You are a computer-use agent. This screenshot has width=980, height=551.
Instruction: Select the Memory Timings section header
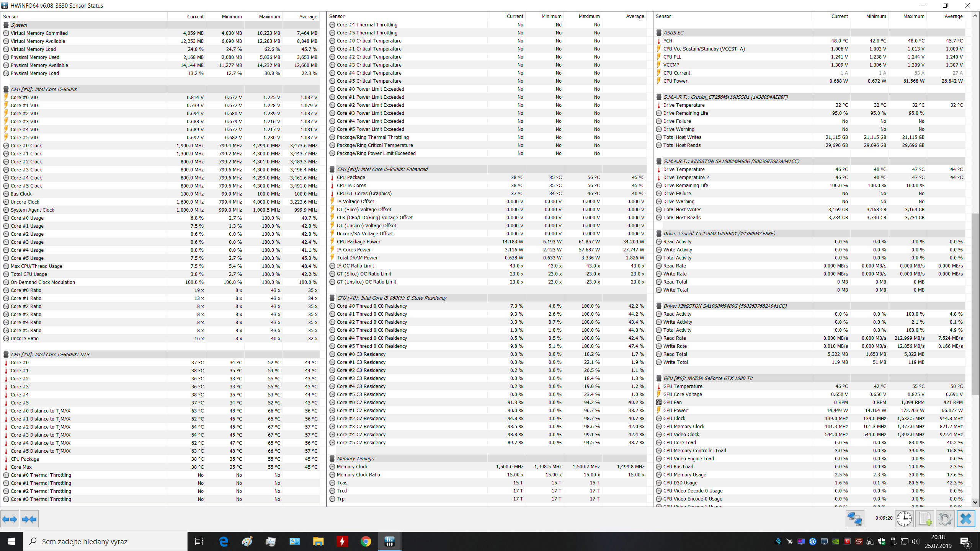tap(355, 458)
